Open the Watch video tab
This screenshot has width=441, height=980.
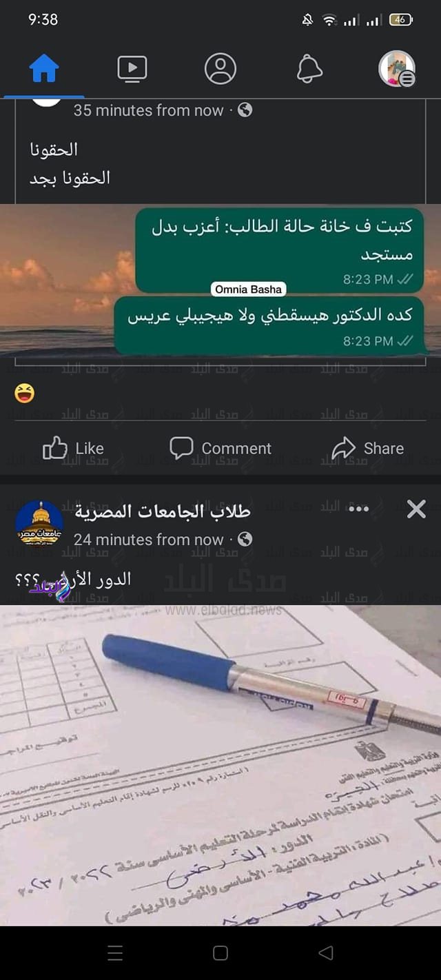click(x=132, y=69)
